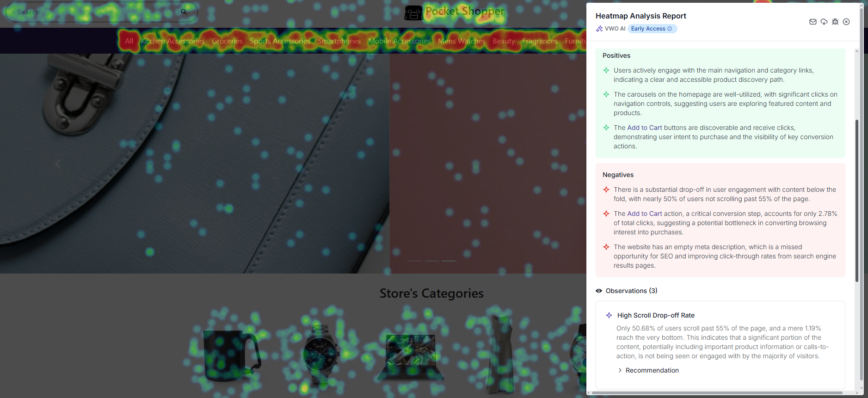Click the Pocket Shopper logo

(455, 12)
